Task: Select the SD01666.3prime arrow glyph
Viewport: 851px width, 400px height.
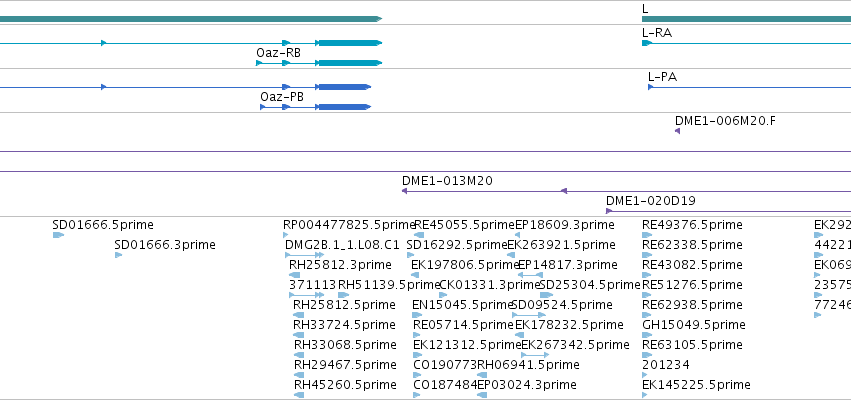Action: coord(118,255)
